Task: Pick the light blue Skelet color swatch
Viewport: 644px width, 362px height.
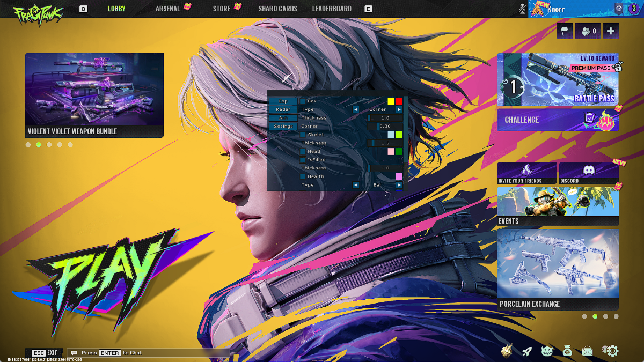Action: [x=391, y=135]
